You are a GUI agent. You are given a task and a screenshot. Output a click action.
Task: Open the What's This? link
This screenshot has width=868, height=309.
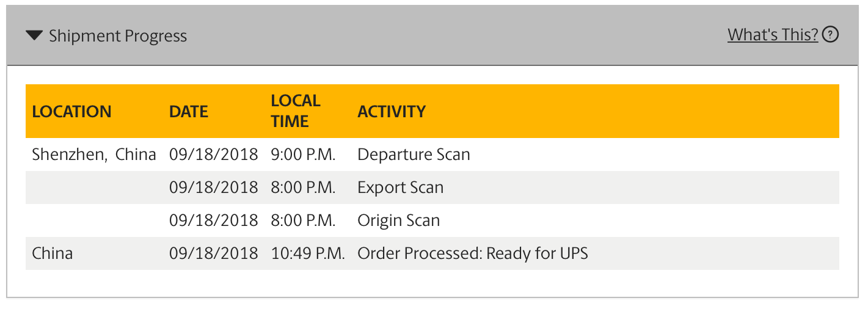[773, 35]
